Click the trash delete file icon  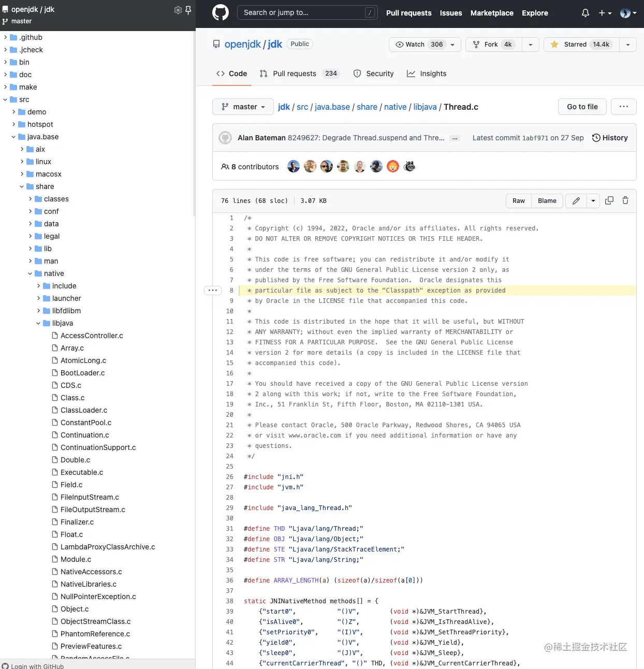click(625, 200)
